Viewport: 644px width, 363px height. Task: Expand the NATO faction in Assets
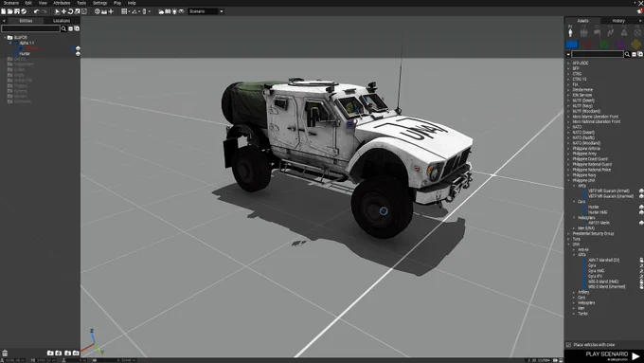[568, 127]
